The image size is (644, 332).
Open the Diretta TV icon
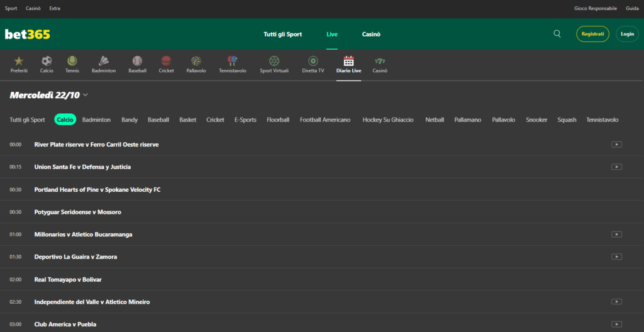point(313,61)
